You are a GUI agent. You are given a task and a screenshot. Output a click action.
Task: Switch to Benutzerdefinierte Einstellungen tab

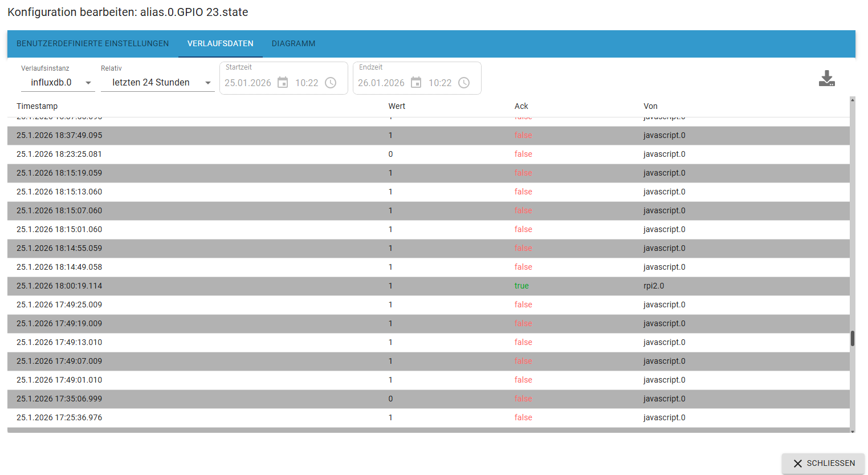(x=92, y=43)
